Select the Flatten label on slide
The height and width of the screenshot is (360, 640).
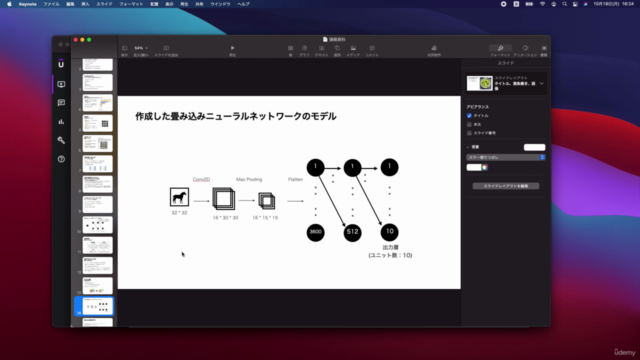(x=295, y=180)
